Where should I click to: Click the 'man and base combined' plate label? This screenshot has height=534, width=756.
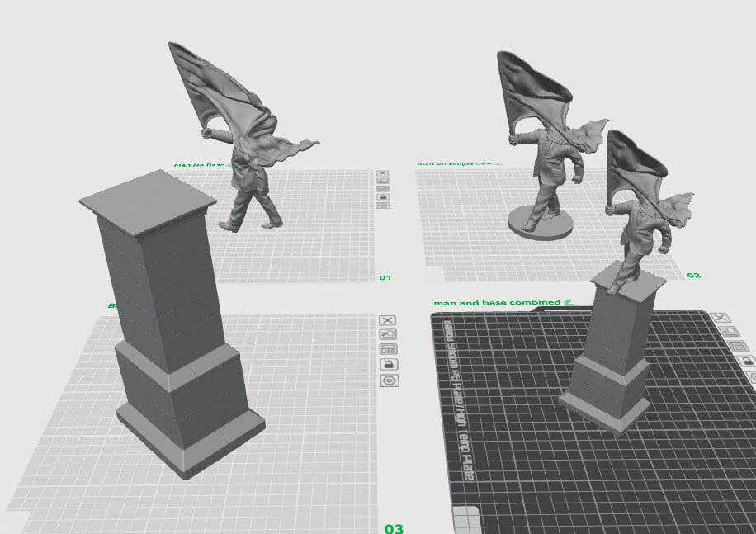point(497,303)
